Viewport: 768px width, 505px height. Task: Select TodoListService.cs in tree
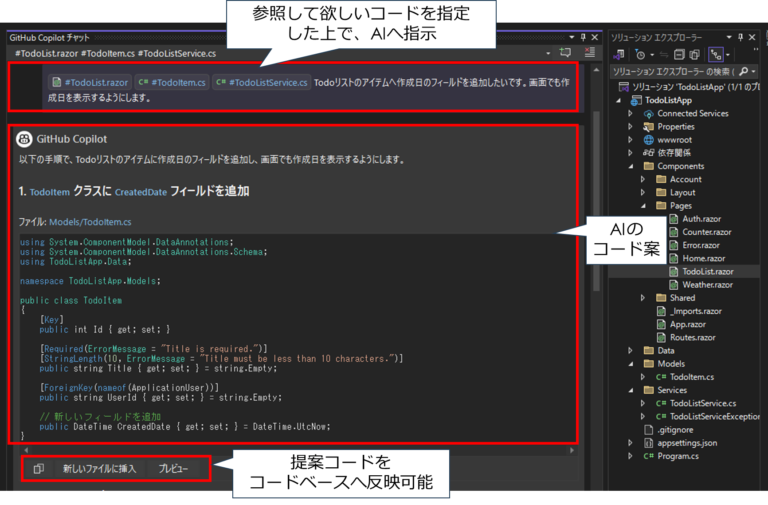click(702, 404)
